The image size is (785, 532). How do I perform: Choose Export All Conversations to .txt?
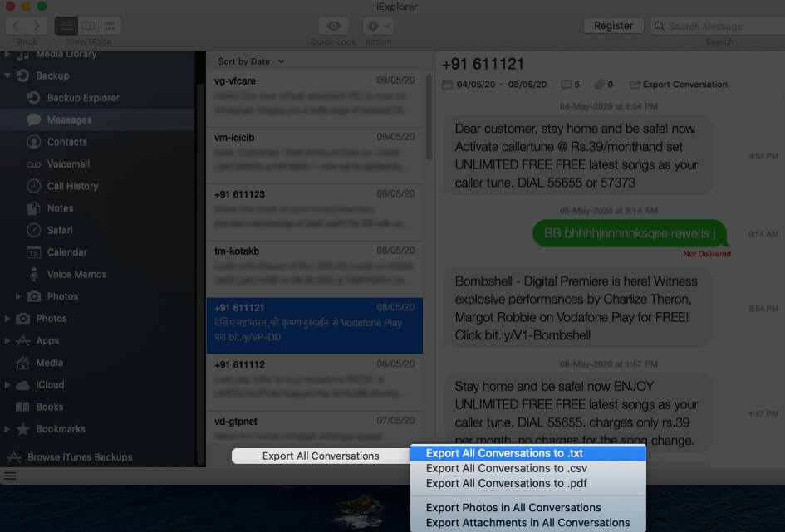[527, 453]
